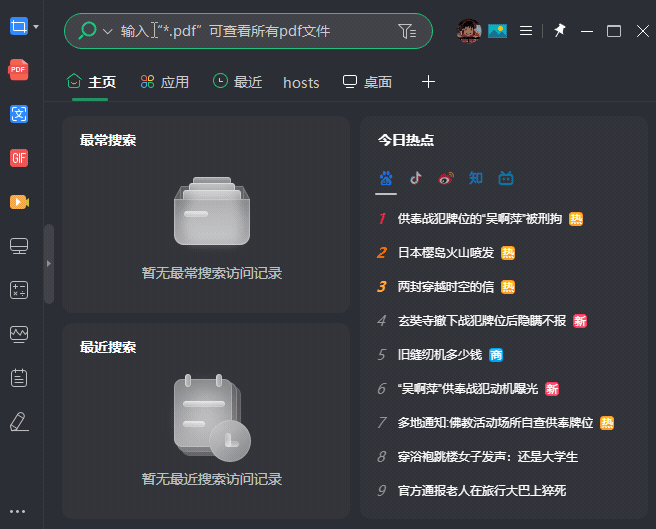
Task: Open the hosts tab
Action: click(x=301, y=82)
